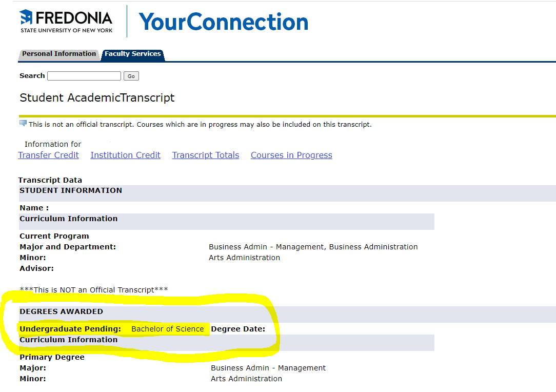
Task: Click inside the Search text field
Action: 84,75
